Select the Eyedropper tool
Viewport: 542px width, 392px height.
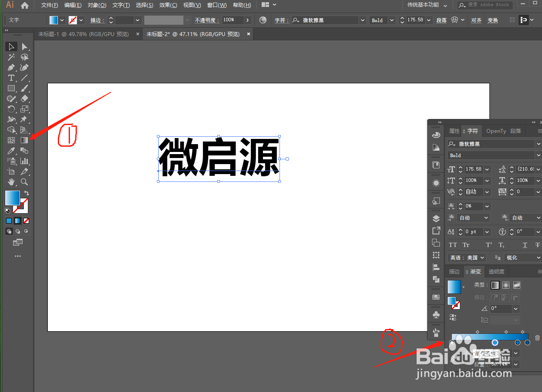pyautogui.click(x=11, y=151)
